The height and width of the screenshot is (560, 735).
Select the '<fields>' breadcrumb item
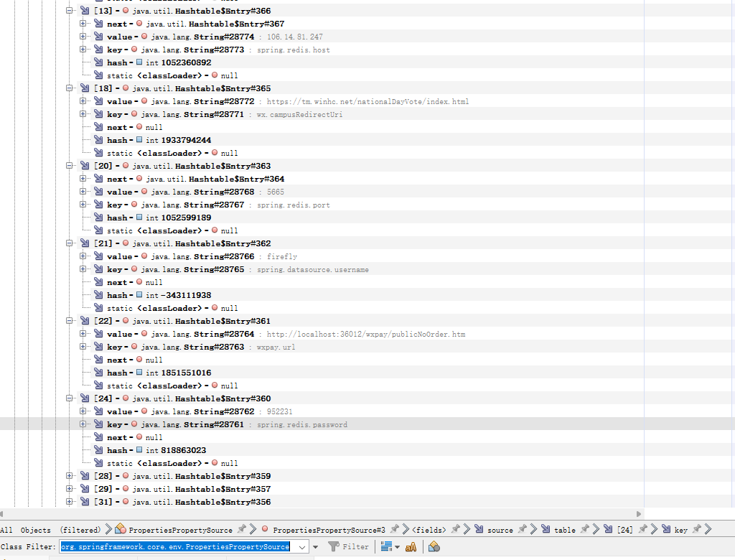click(428, 530)
